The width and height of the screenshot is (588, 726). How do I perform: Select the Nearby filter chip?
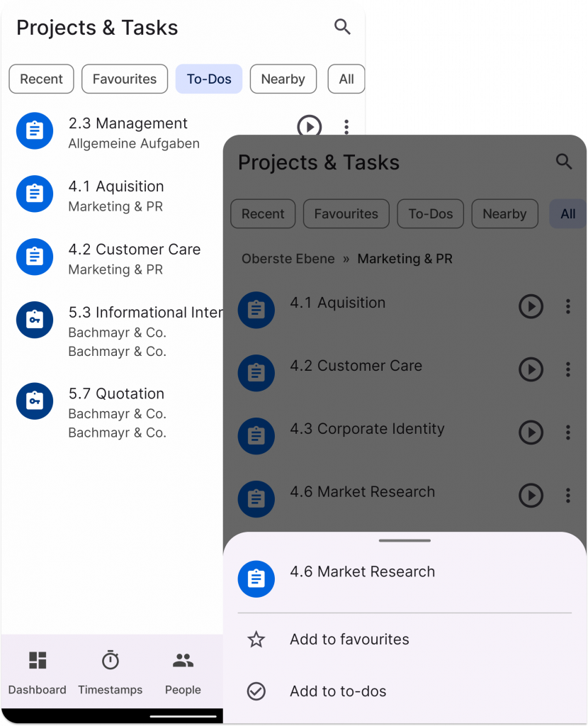pos(283,79)
